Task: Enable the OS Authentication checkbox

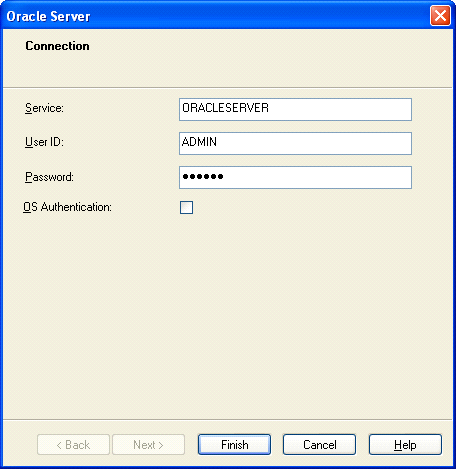Action: [186, 207]
